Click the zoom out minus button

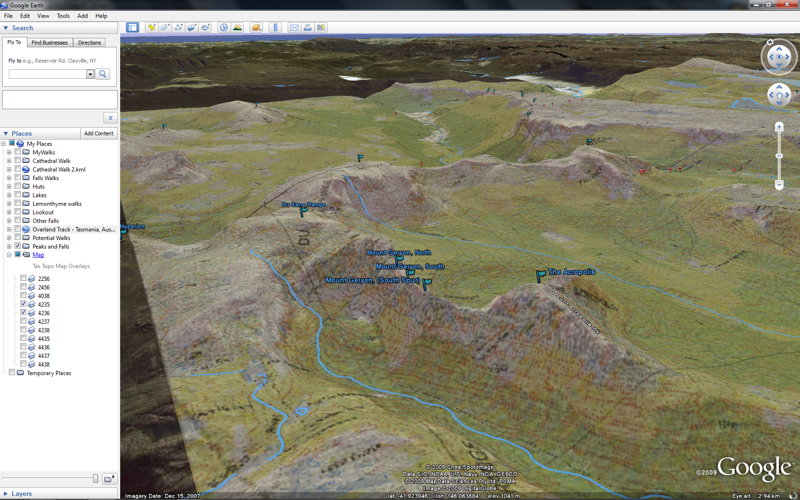click(779, 184)
